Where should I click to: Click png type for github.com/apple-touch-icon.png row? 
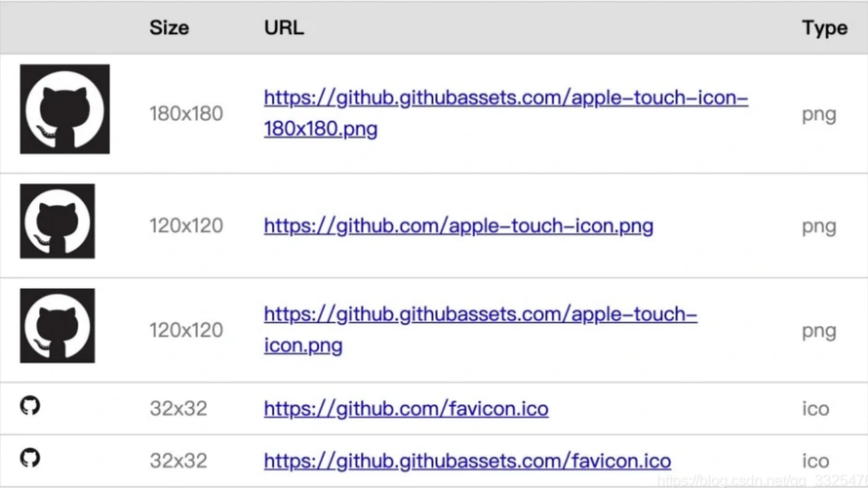point(818,225)
